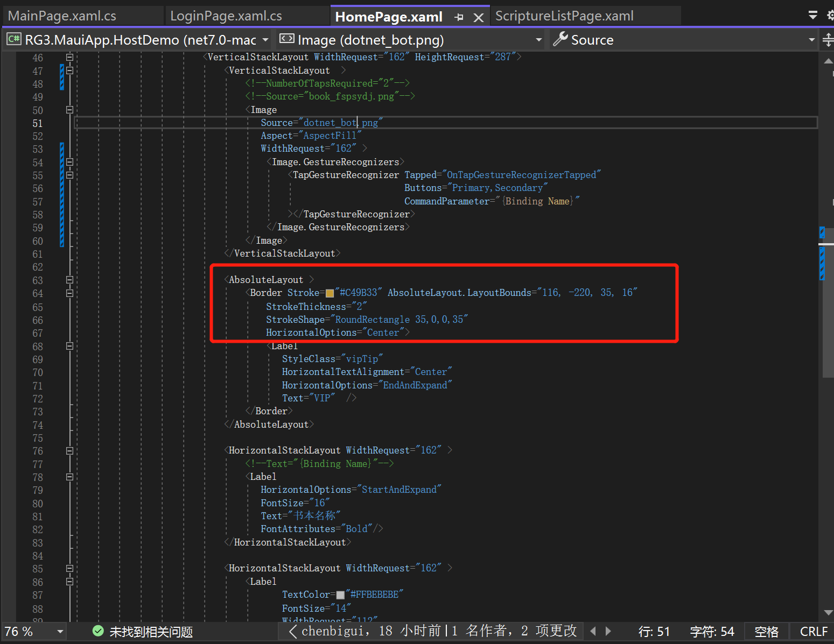Viewport: 834px width, 644px height.
Task: Click the HorizontalTextAlignment="Center" attribute
Action: (367, 372)
